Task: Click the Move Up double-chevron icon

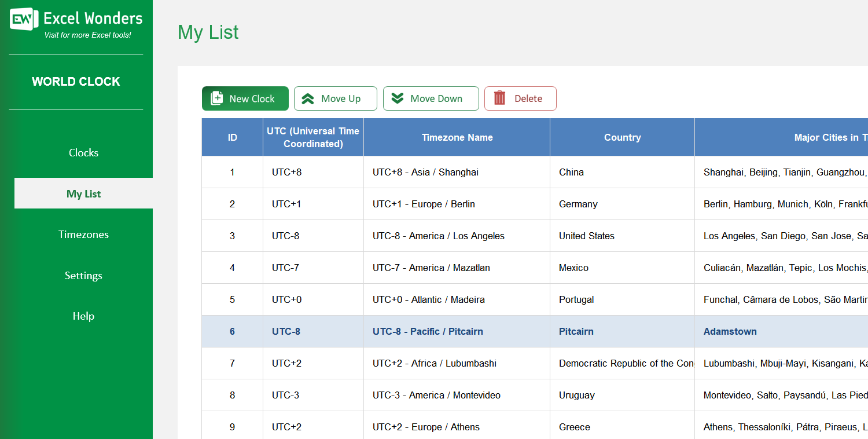Action: click(x=308, y=98)
